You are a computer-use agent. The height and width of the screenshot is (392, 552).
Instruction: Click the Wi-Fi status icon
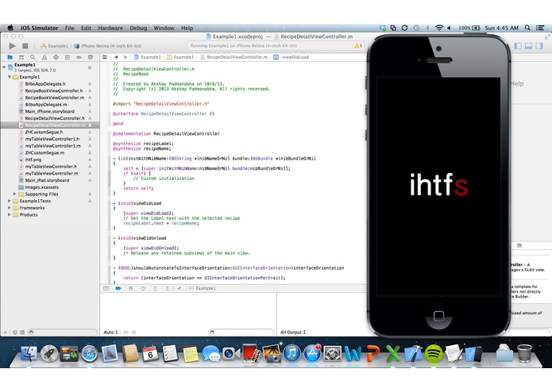point(438,28)
